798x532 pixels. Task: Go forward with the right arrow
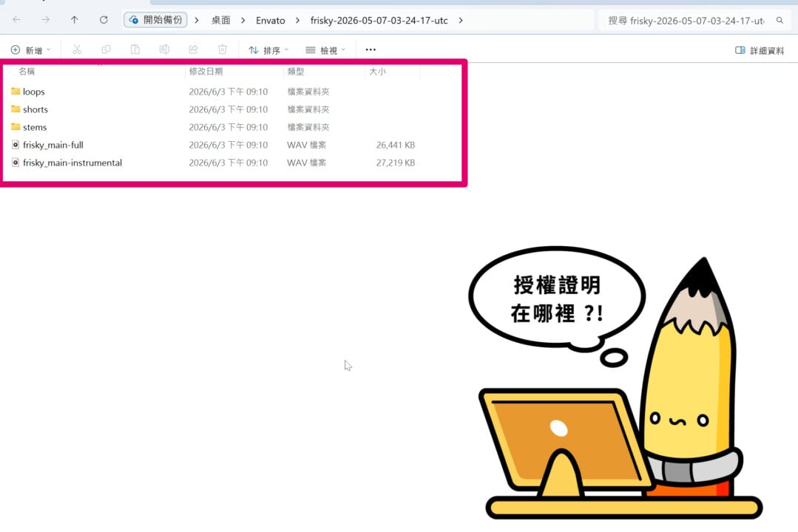[x=46, y=20]
